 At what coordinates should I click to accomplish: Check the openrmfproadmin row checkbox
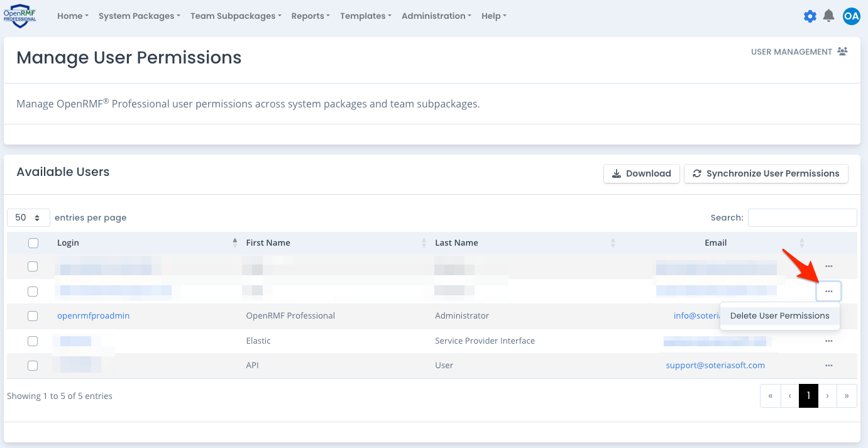point(33,316)
